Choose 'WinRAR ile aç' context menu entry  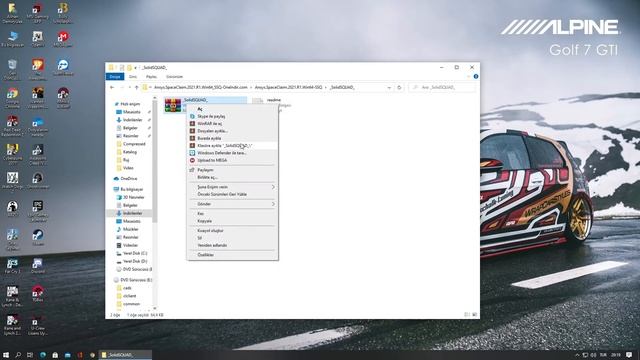click(x=233, y=124)
